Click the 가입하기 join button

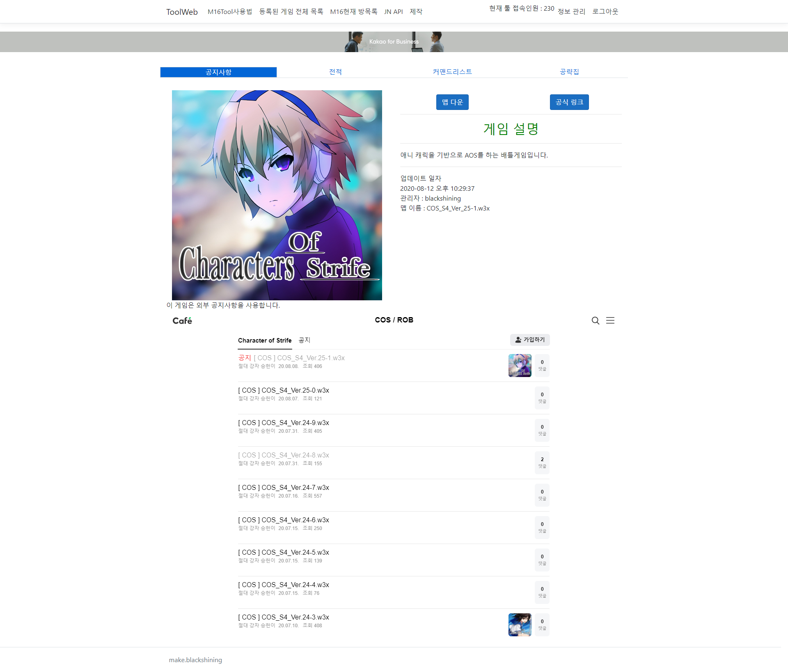(x=530, y=340)
